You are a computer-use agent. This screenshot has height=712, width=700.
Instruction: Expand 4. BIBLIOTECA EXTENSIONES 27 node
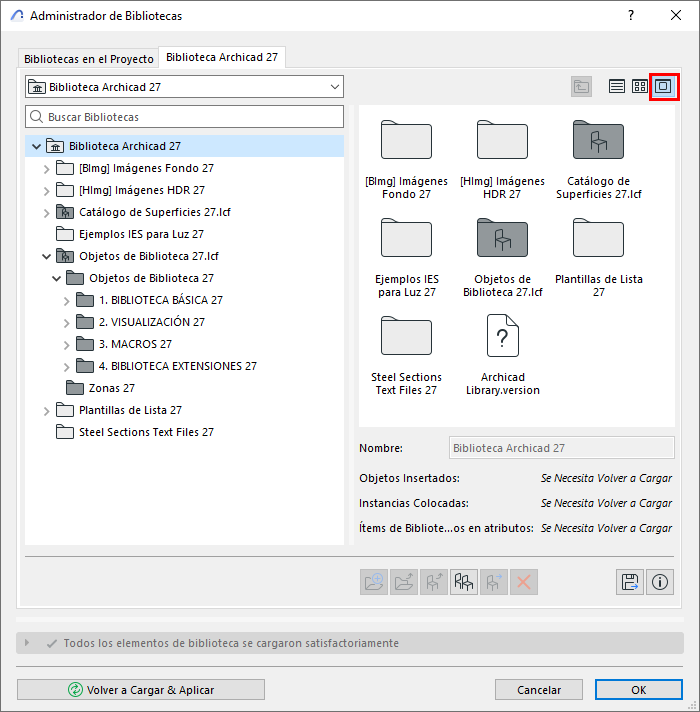(66, 367)
